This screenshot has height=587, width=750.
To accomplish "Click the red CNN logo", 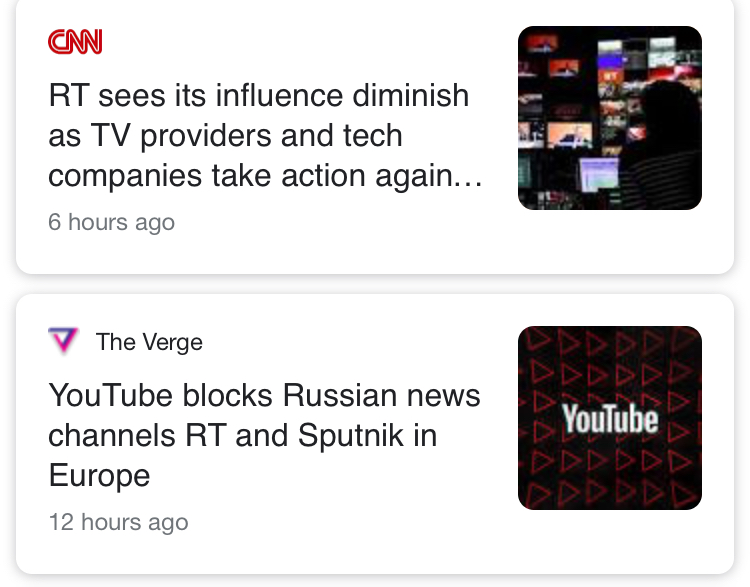I will 75,42.
